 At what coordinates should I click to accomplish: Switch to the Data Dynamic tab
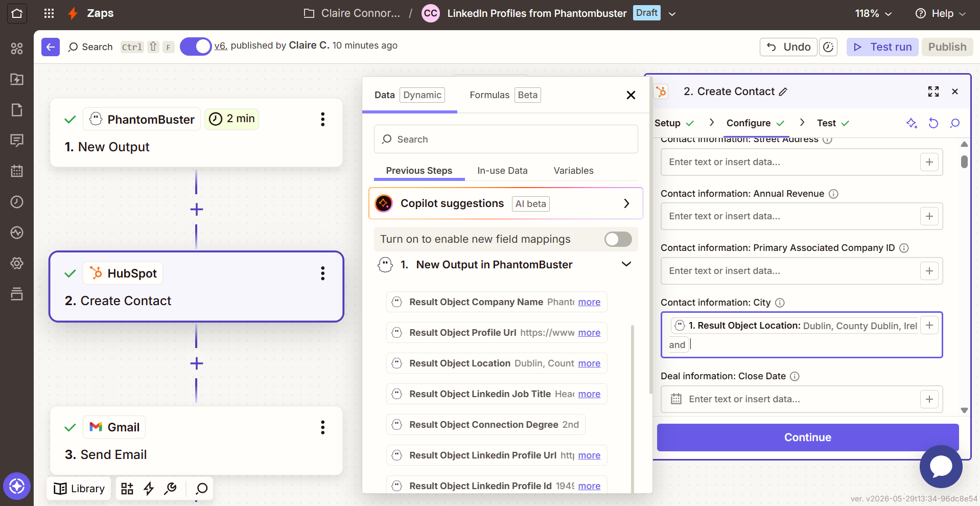[409, 95]
